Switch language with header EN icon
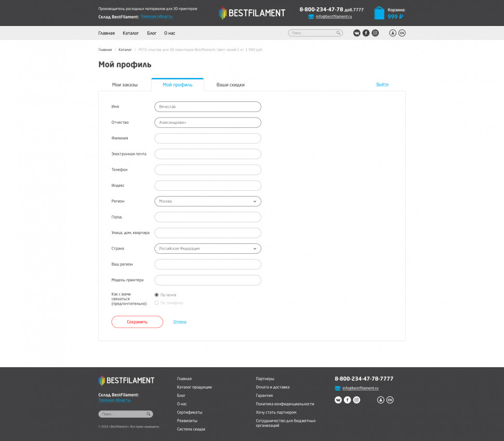Screen dimensions: 504x441 402,33
